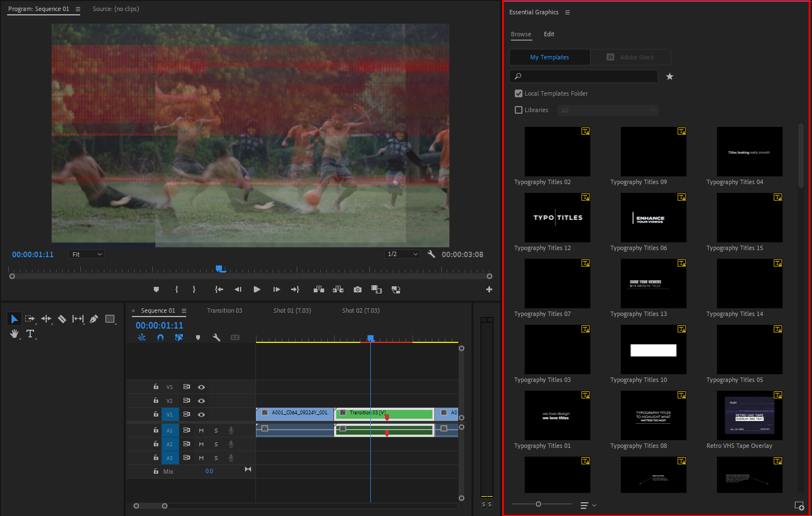
Task: Toggle Snap in the timeline
Action: [160, 337]
